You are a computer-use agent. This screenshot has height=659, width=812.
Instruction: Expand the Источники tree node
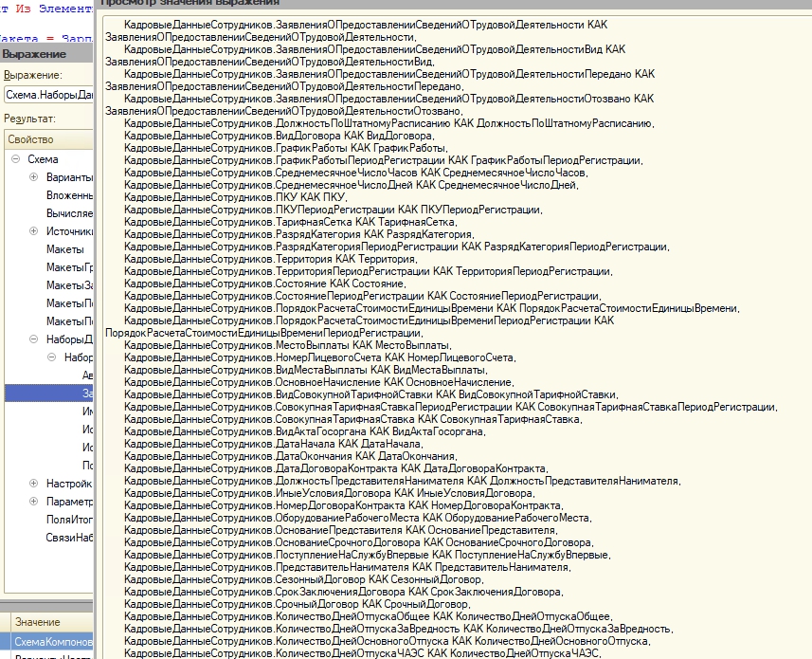(33, 231)
